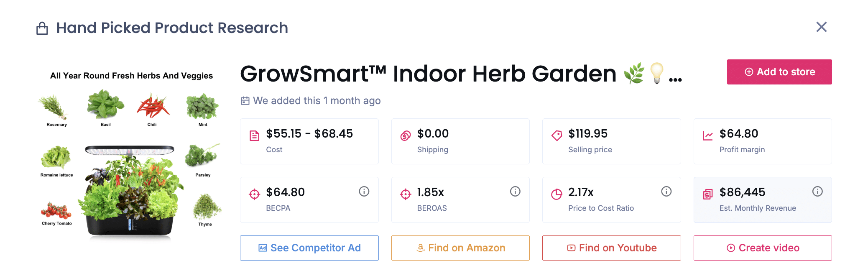The image size is (868, 271).
Task: Click Create video
Action: pyautogui.click(x=762, y=248)
